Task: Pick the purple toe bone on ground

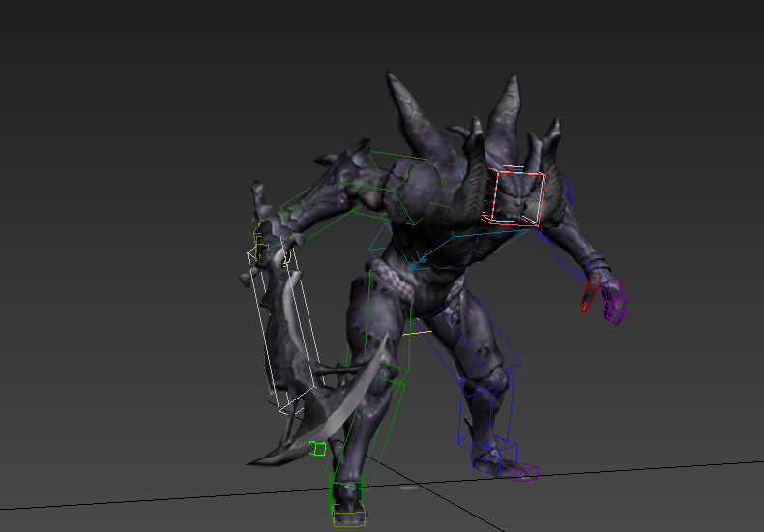Action: (x=527, y=472)
